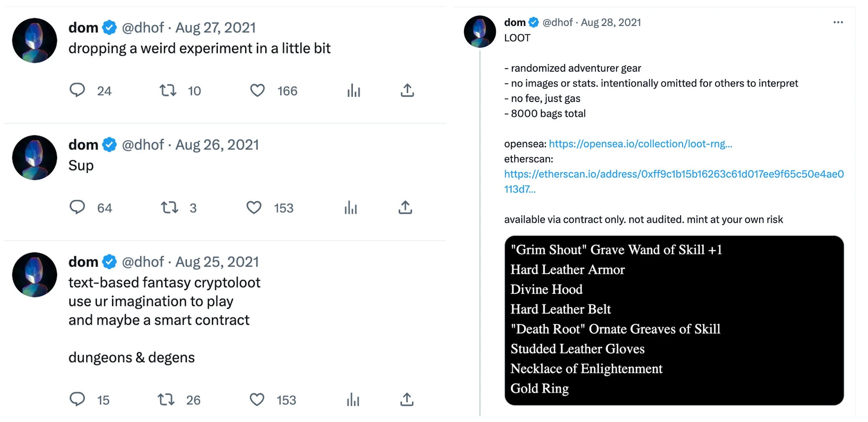Screen dimensions: 868x422
Task: Like the Aug 27 'weird experiment' tweet
Action: [257, 90]
